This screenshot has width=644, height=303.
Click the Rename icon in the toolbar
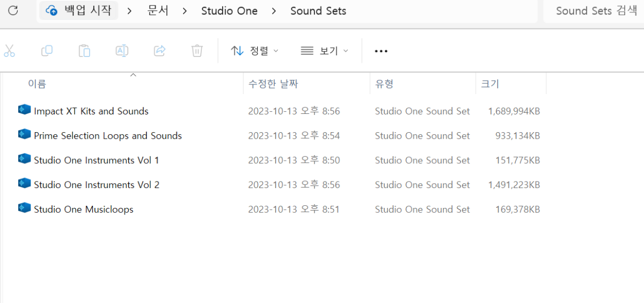(122, 51)
